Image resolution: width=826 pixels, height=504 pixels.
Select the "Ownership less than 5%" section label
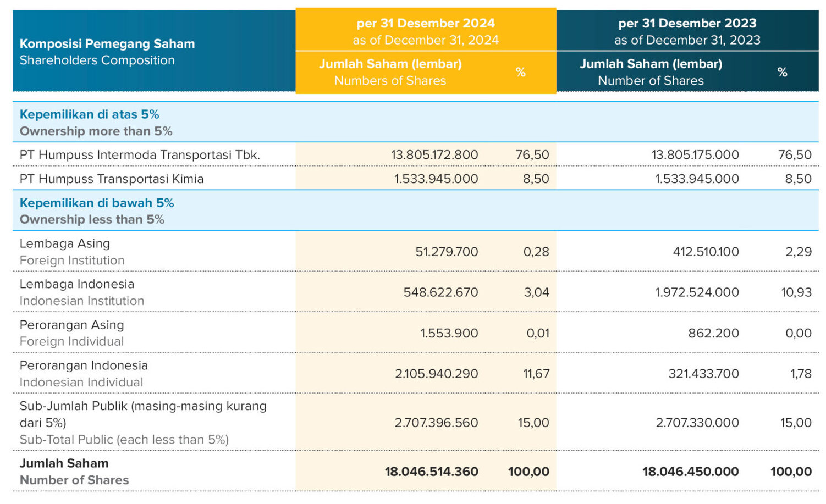tap(92, 220)
